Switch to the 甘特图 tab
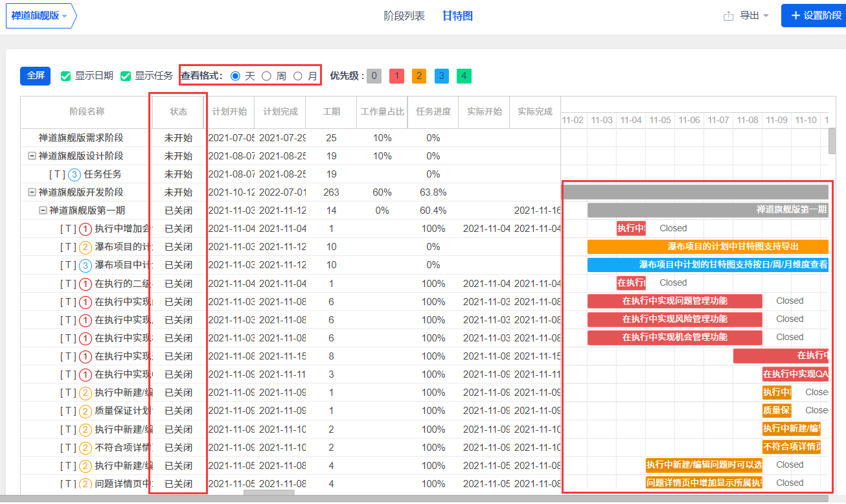The height and width of the screenshot is (504, 846). (457, 16)
